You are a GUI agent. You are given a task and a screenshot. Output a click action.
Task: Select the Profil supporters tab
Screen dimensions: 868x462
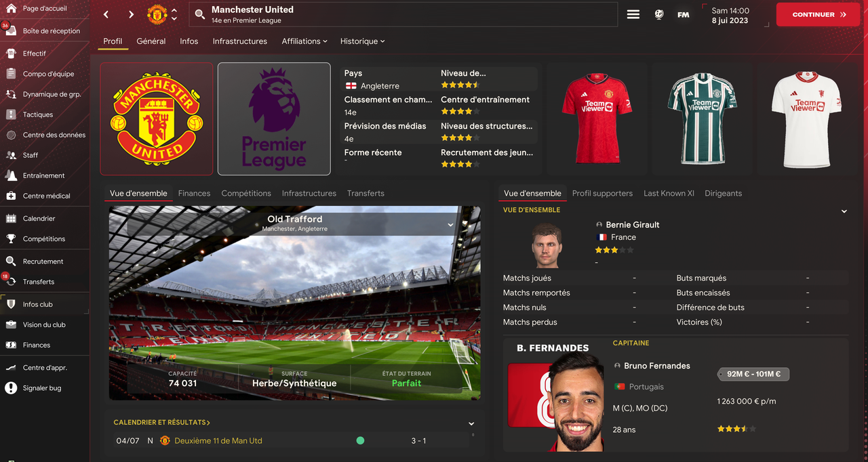(602, 193)
